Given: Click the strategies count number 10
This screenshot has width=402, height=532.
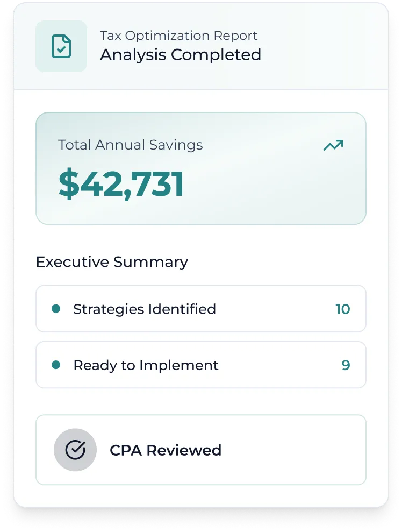Looking at the screenshot, I should click(x=342, y=309).
